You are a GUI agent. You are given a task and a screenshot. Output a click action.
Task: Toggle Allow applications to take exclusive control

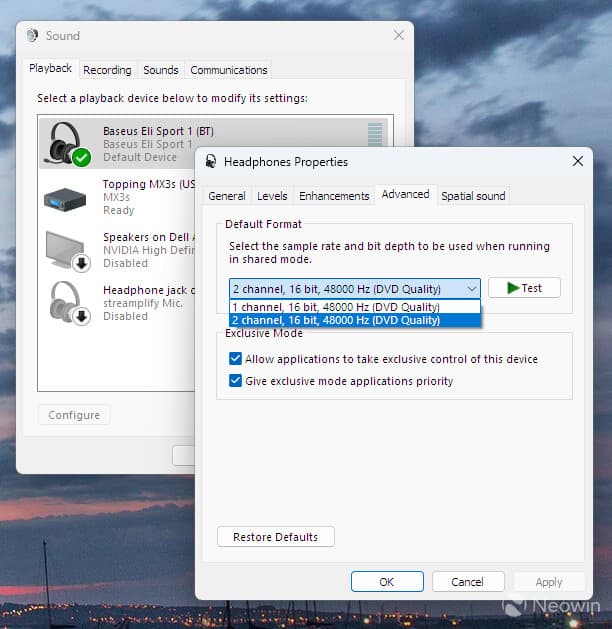(236, 359)
